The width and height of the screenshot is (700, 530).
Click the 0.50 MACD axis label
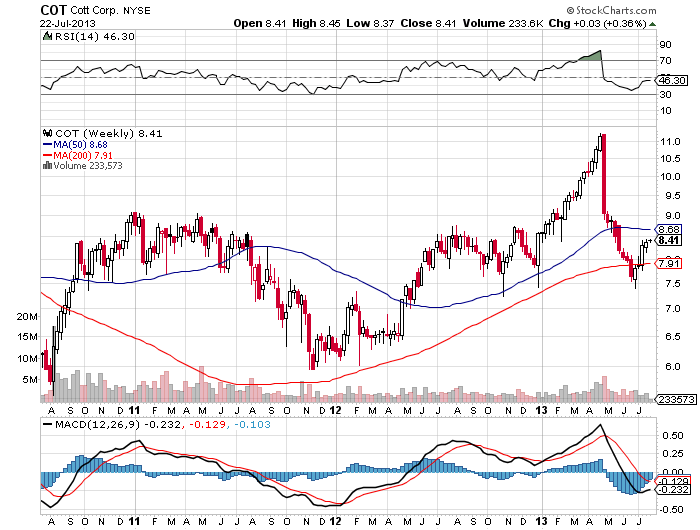[x=674, y=436]
